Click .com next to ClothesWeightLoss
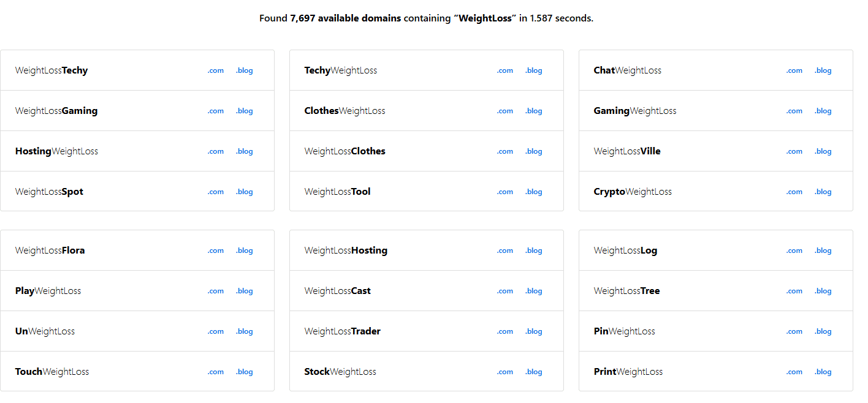This screenshot has width=868, height=403. [x=504, y=111]
